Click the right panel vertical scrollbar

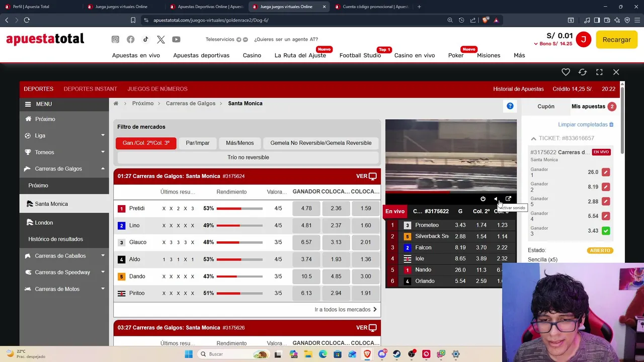(622, 121)
